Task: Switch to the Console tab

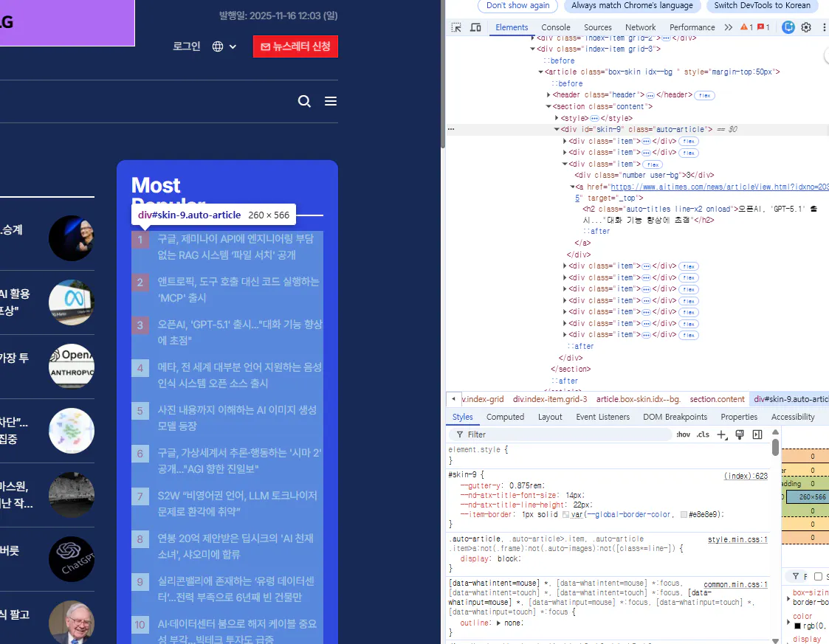Action: pyautogui.click(x=556, y=27)
